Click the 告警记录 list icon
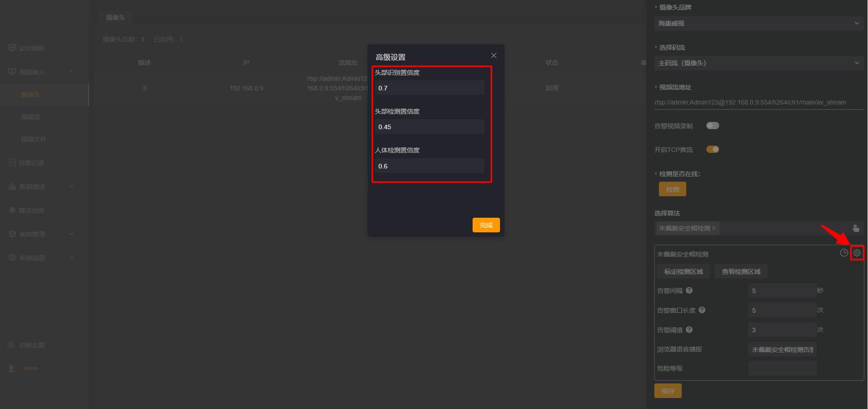The width and height of the screenshot is (868, 409). pos(12,163)
